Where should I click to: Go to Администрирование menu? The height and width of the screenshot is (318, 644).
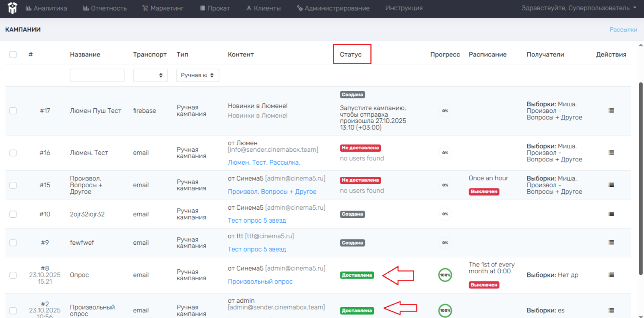click(x=333, y=8)
